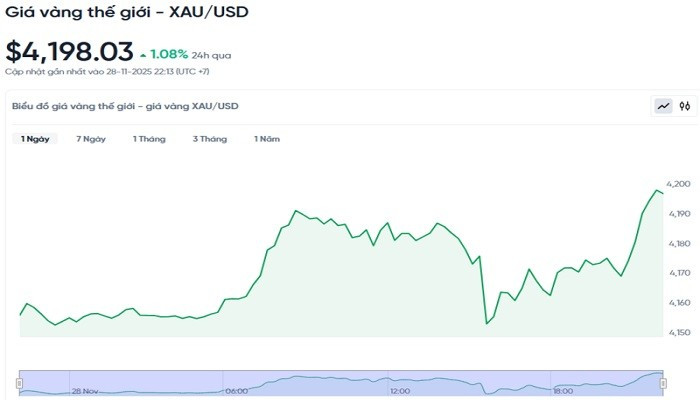Click the 28 Nov label in the navigator
Image resolution: width=700 pixels, height=400 pixels.
click(x=84, y=391)
